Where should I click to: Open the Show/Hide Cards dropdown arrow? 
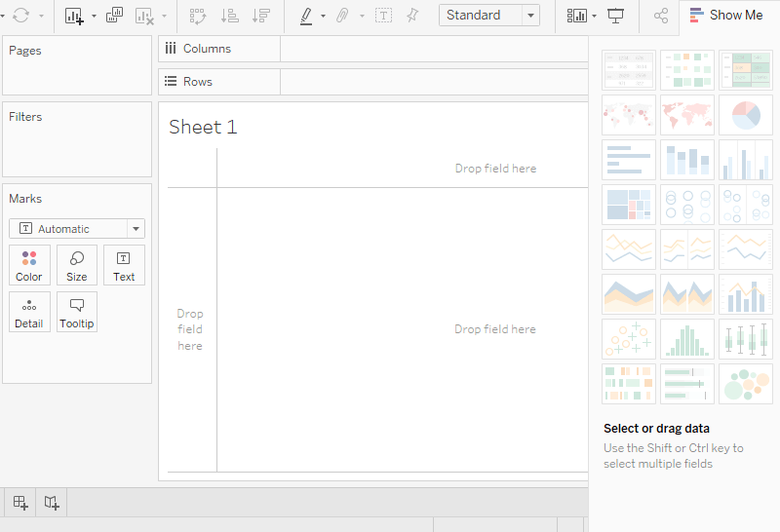pos(595,16)
